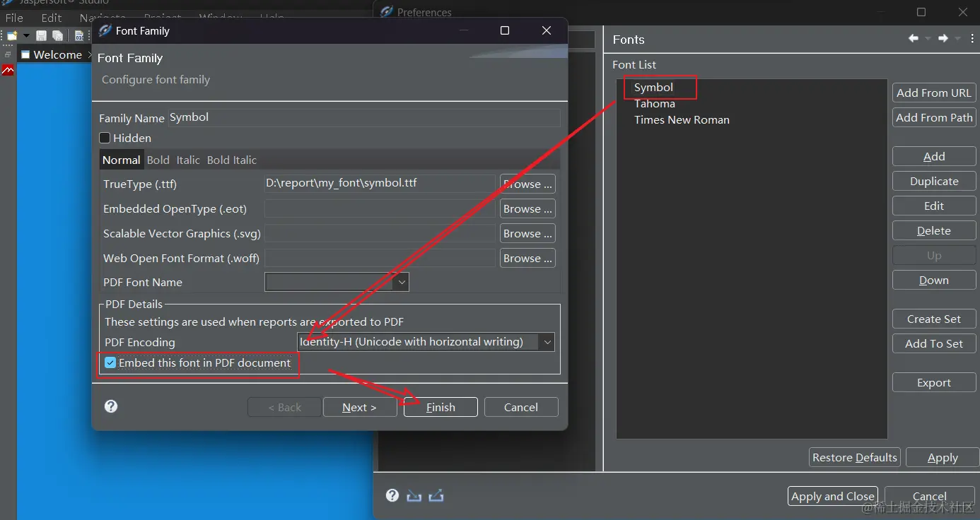Click the Down button in Fonts

934,280
